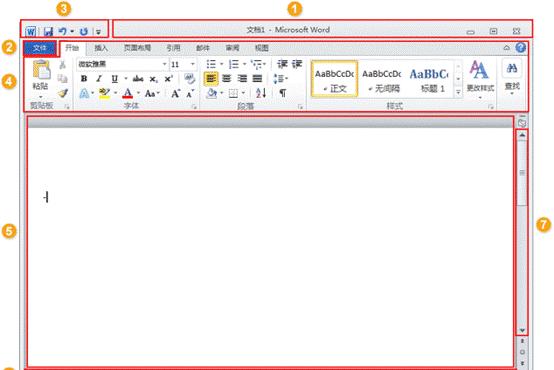Center the text

[226, 78]
